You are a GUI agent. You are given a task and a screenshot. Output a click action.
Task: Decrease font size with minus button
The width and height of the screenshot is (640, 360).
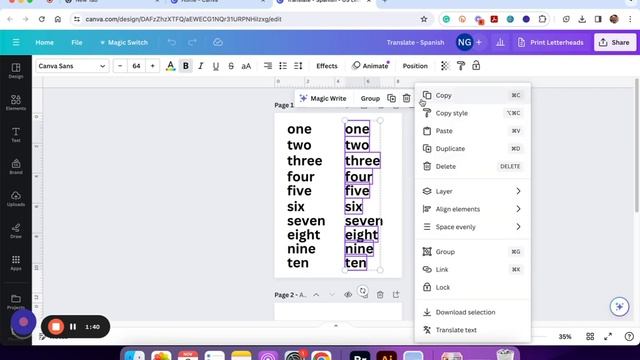pos(120,66)
